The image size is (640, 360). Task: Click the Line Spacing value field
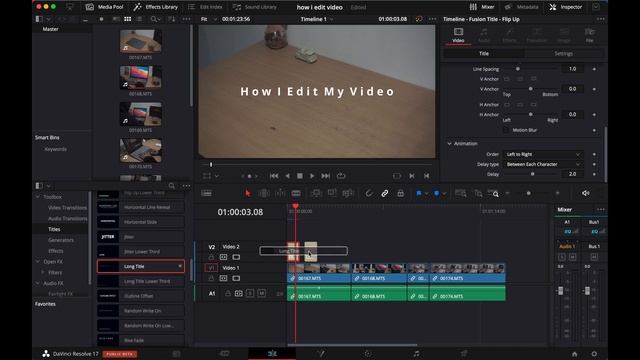573,69
